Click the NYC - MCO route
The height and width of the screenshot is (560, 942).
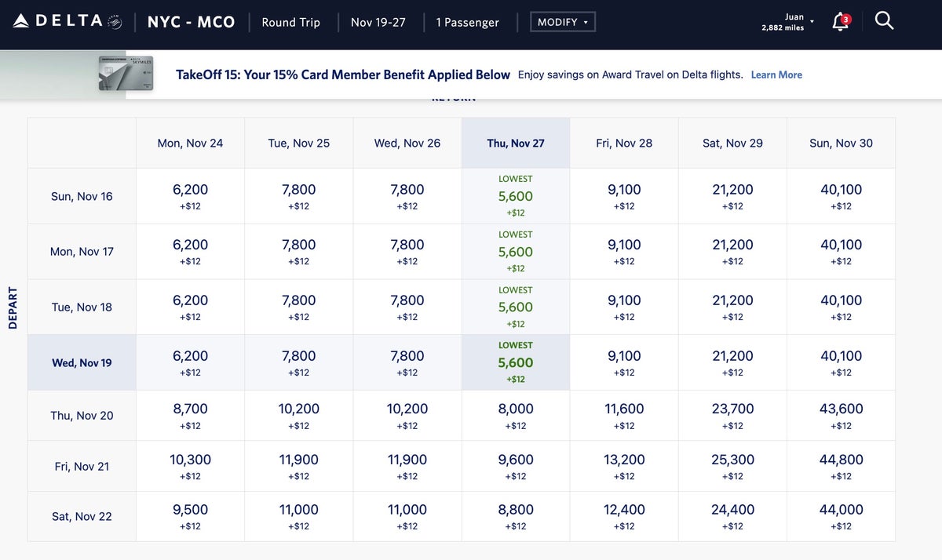pyautogui.click(x=191, y=22)
